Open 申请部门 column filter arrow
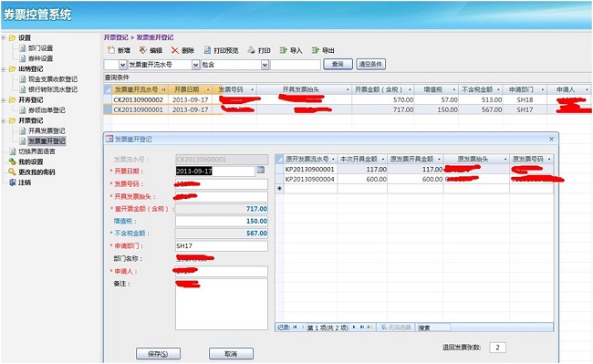The height and width of the screenshot is (364, 593). [543, 89]
